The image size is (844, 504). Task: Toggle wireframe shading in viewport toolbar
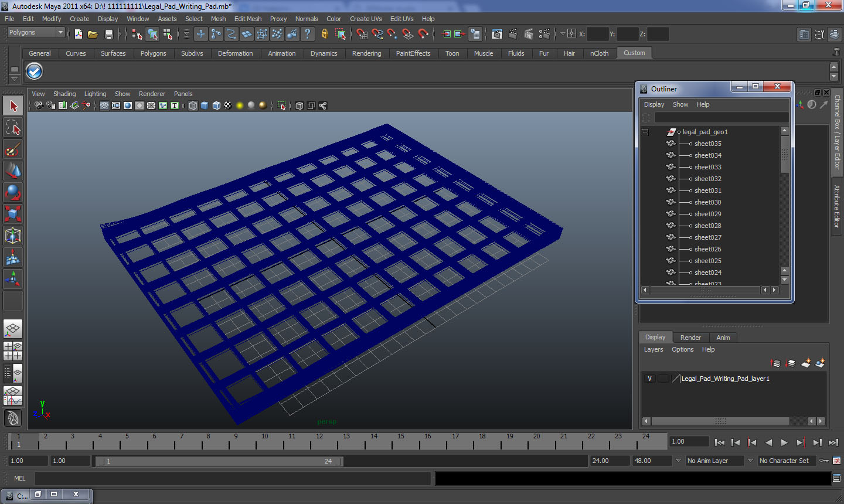(193, 105)
